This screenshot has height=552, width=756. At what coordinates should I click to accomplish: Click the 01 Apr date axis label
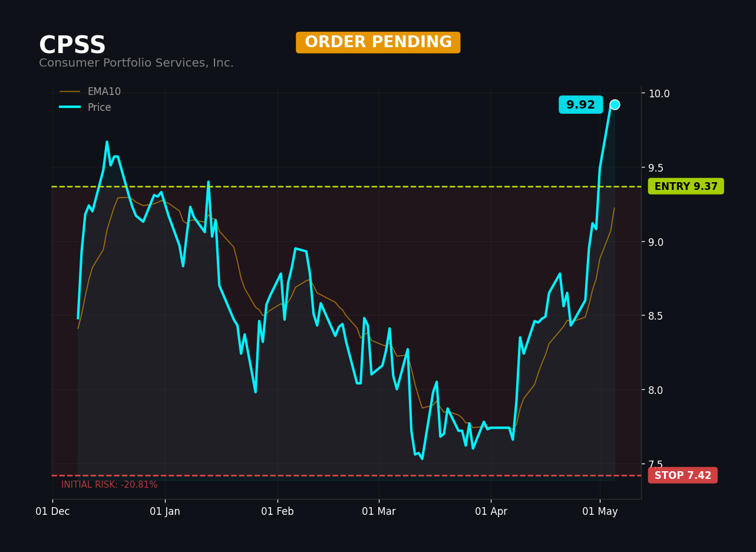point(491,511)
